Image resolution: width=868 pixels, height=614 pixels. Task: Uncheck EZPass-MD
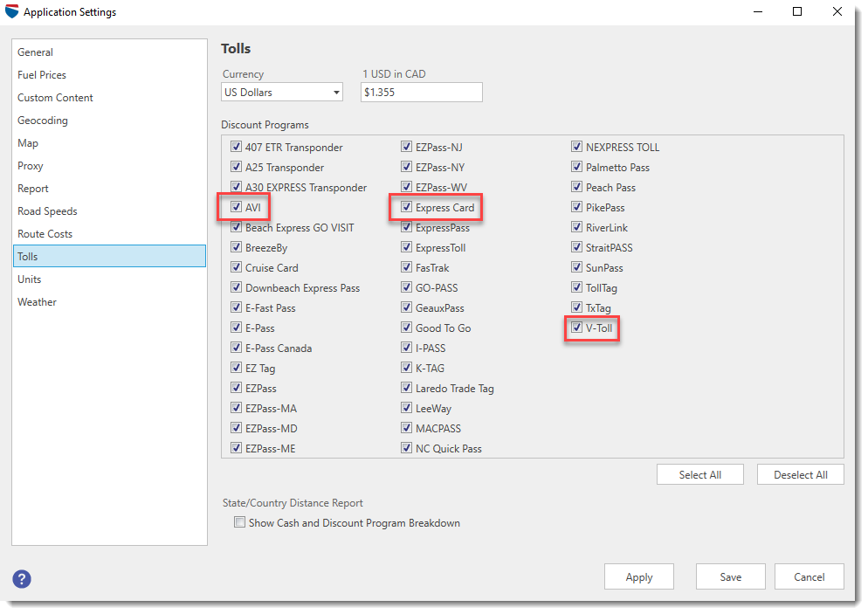coord(237,428)
